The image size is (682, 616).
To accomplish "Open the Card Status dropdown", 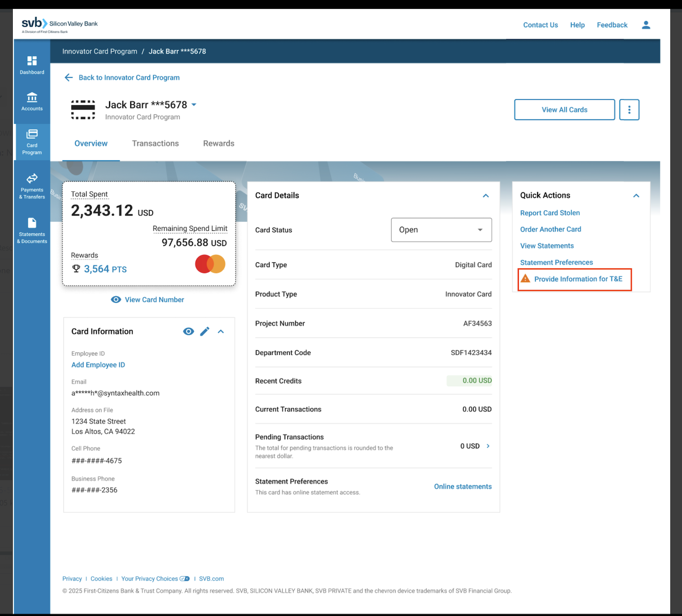I will coord(441,230).
